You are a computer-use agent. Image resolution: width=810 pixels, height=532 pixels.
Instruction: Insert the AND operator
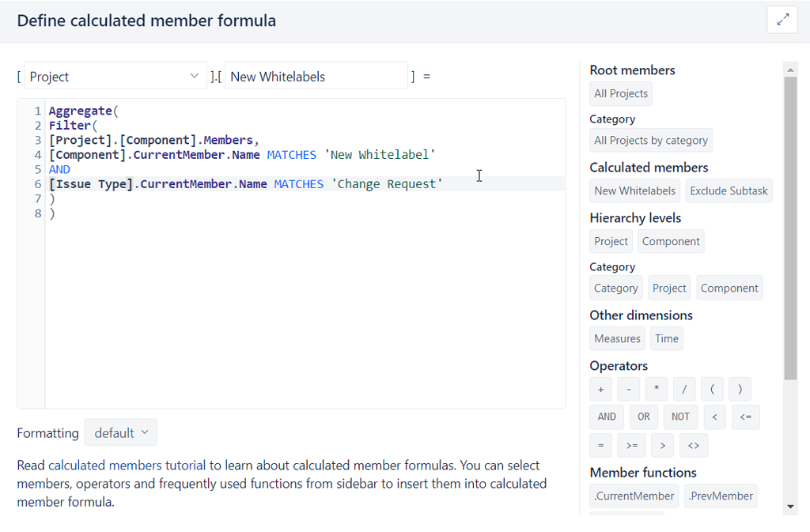pos(606,417)
